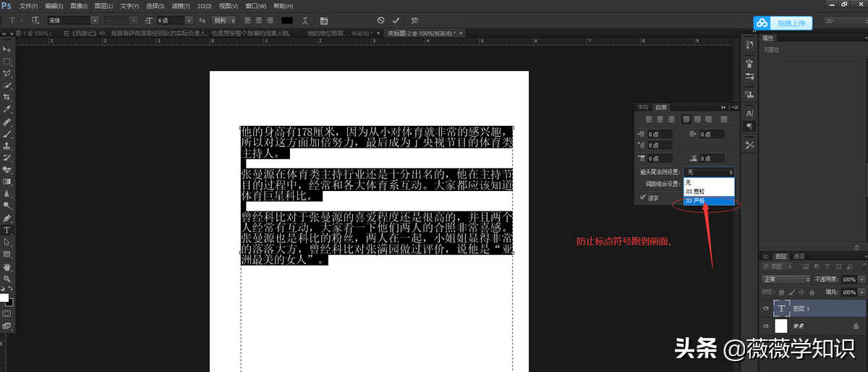Convert the text to 3D from the options bar
The width and height of the screenshot is (868, 372).
point(414,20)
